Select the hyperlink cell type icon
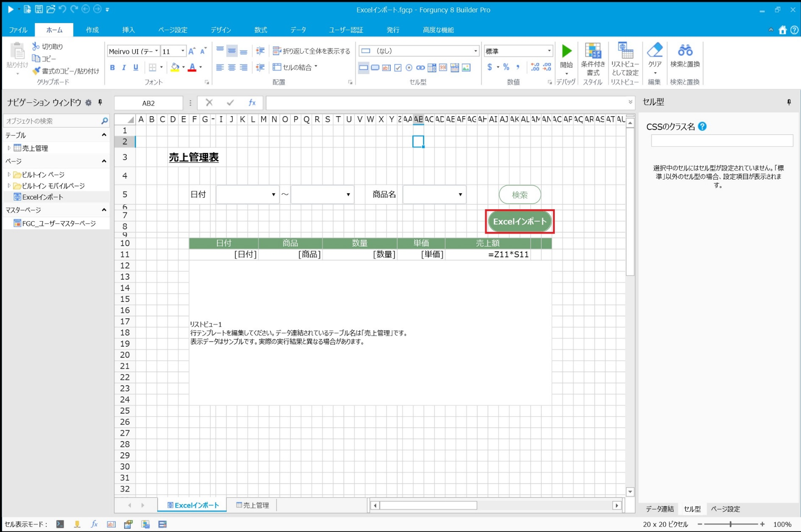The width and height of the screenshot is (801, 532). [420, 68]
